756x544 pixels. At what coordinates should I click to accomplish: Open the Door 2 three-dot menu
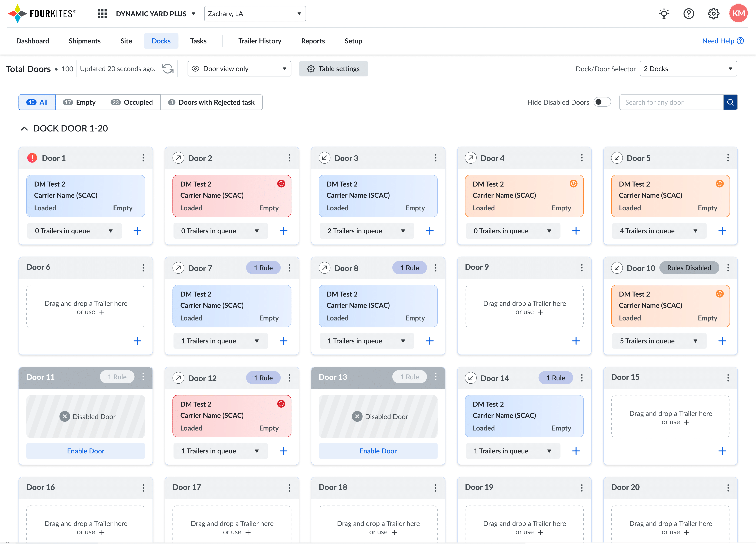(289, 158)
